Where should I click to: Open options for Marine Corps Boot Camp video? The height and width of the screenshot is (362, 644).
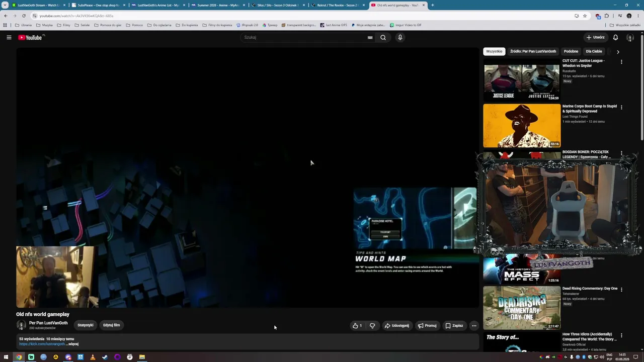coord(621,107)
